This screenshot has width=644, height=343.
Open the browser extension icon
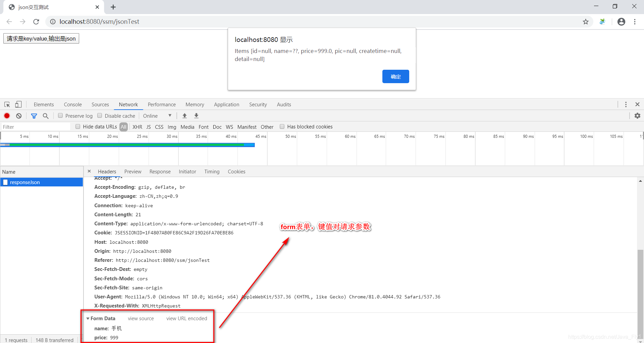tap(602, 22)
